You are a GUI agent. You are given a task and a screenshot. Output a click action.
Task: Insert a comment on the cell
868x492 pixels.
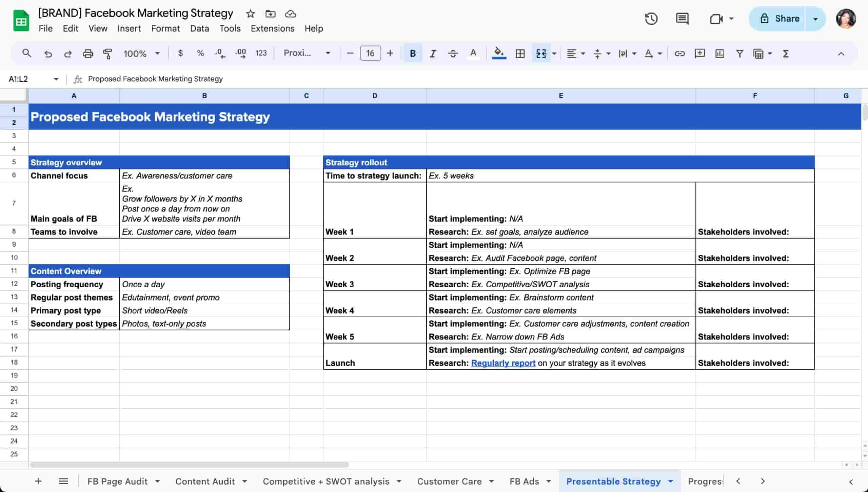pos(699,53)
